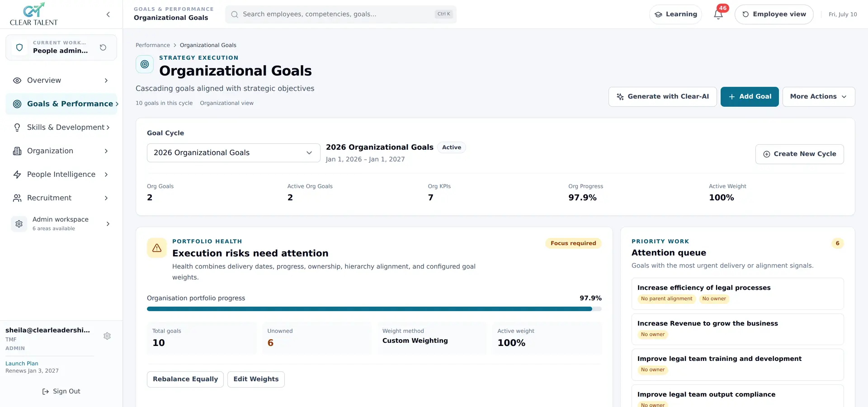
Task: Click Sign Out
Action: pyautogui.click(x=61, y=392)
